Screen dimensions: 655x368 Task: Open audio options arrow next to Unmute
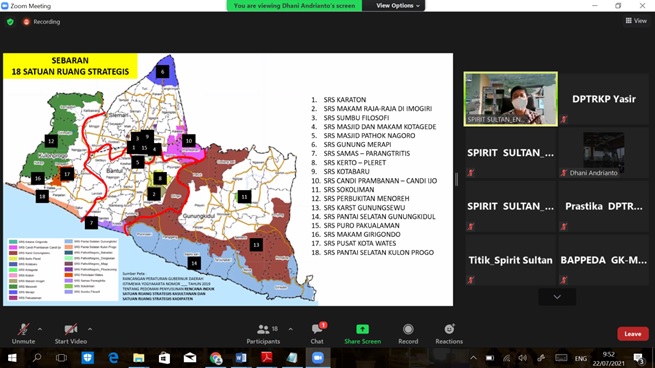point(40,329)
